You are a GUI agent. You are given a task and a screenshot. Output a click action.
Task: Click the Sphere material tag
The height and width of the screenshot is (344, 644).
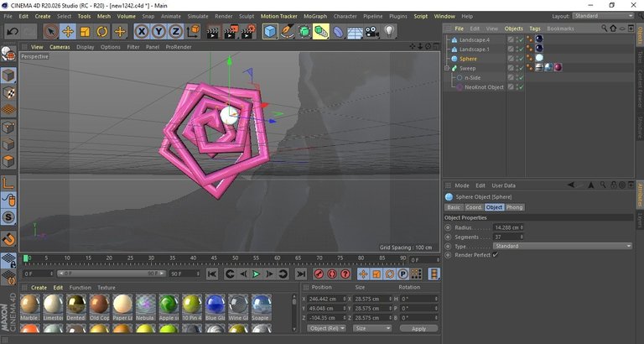(x=539, y=59)
